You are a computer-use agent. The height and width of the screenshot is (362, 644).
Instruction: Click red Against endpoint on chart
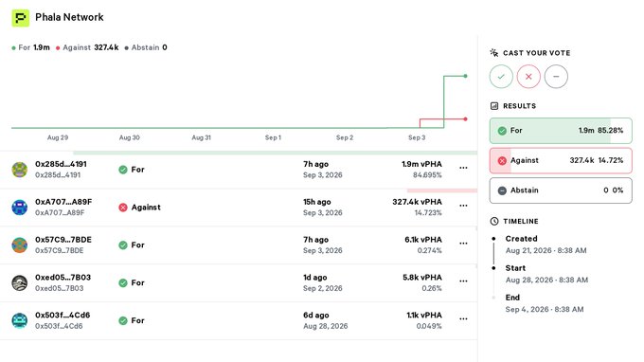(465, 119)
